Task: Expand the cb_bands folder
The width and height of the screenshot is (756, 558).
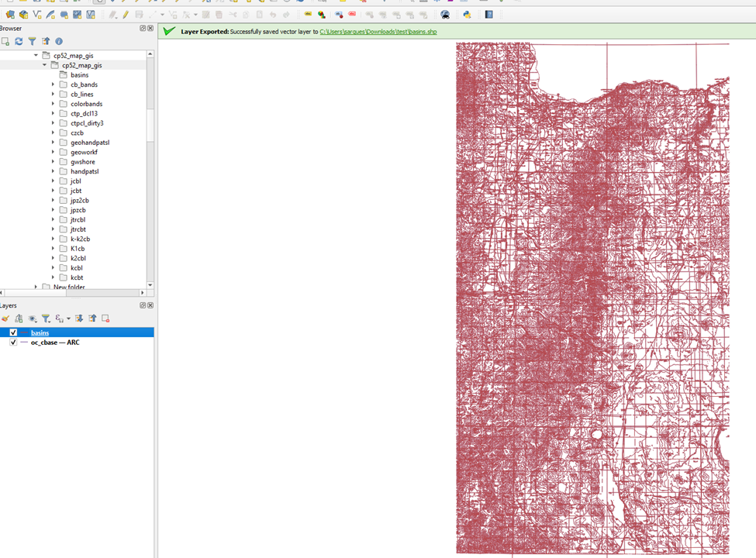Action: (x=54, y=84)
